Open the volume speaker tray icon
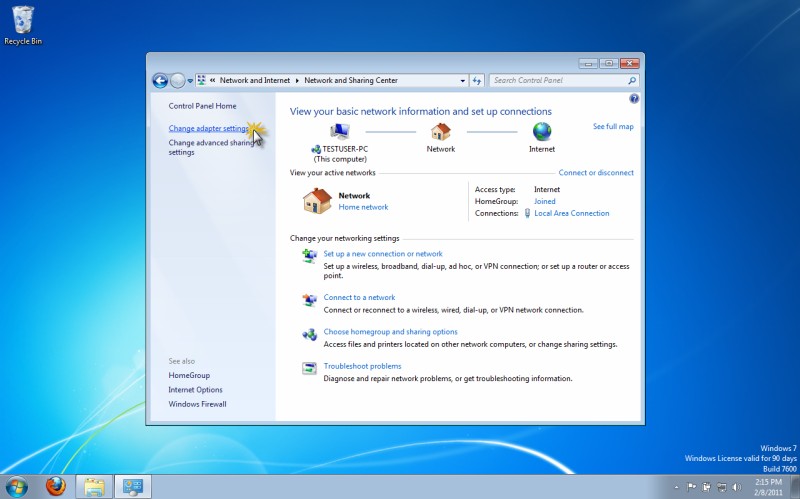800x499 pixels. coord(737,487)
